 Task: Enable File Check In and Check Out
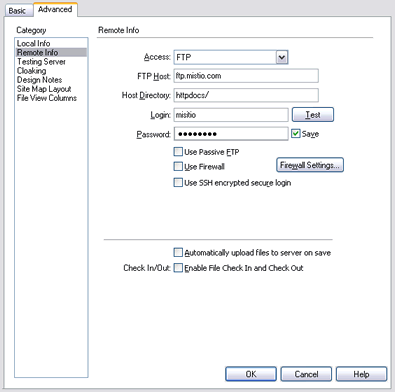coord(178,268)
